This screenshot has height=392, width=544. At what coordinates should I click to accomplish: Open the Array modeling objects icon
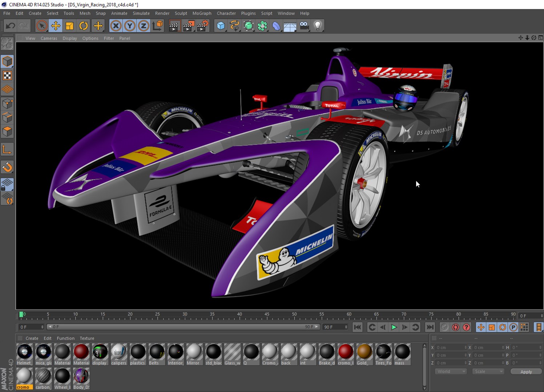(x=262, y=26)
